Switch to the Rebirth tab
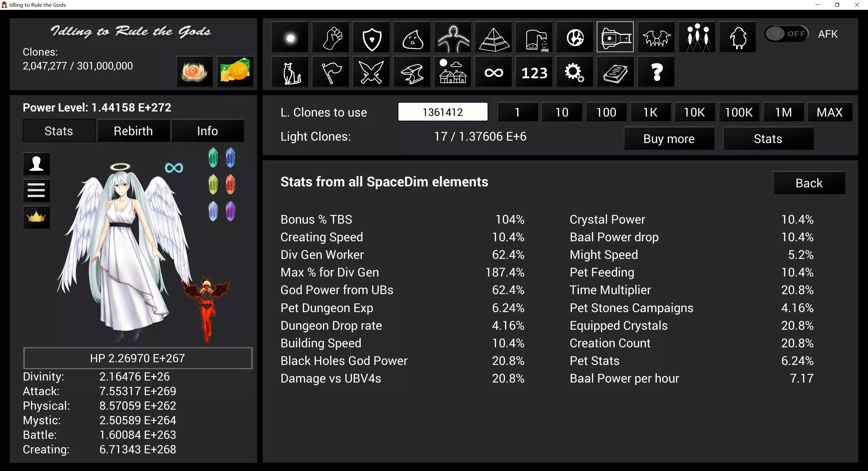The height and width of the screenshot is (471, 868). 133,131
